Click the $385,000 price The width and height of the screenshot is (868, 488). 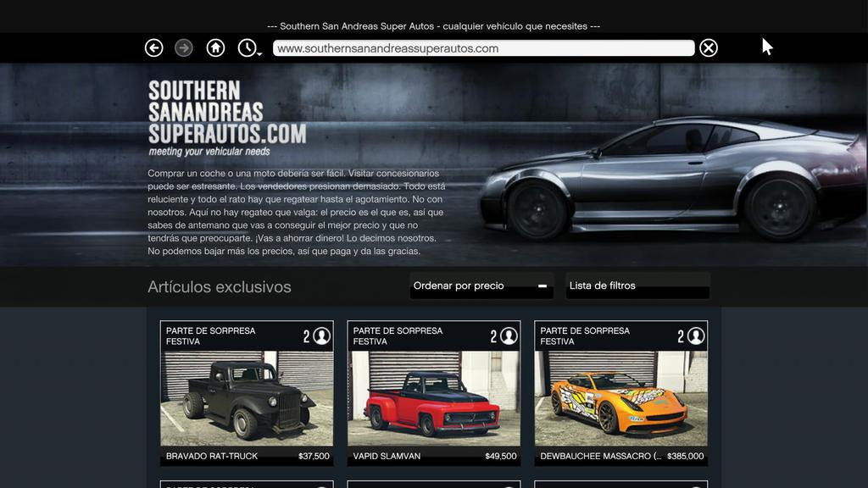click(685, 457)
